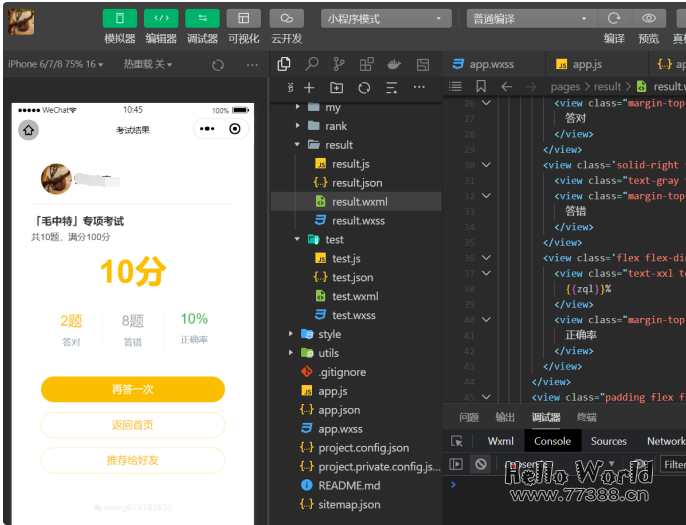686x525 pixels.
Task: Expand the rank folder in file tree
Action: [335, 126]
